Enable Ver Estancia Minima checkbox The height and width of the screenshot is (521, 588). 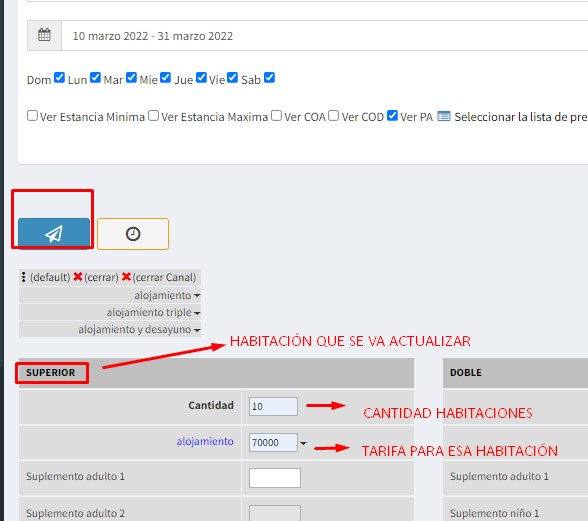[x=33, y=116]
